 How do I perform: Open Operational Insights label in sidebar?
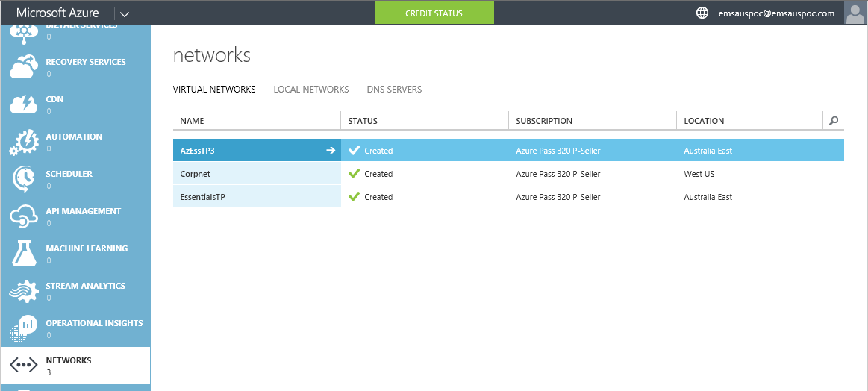tap(94, 323)
